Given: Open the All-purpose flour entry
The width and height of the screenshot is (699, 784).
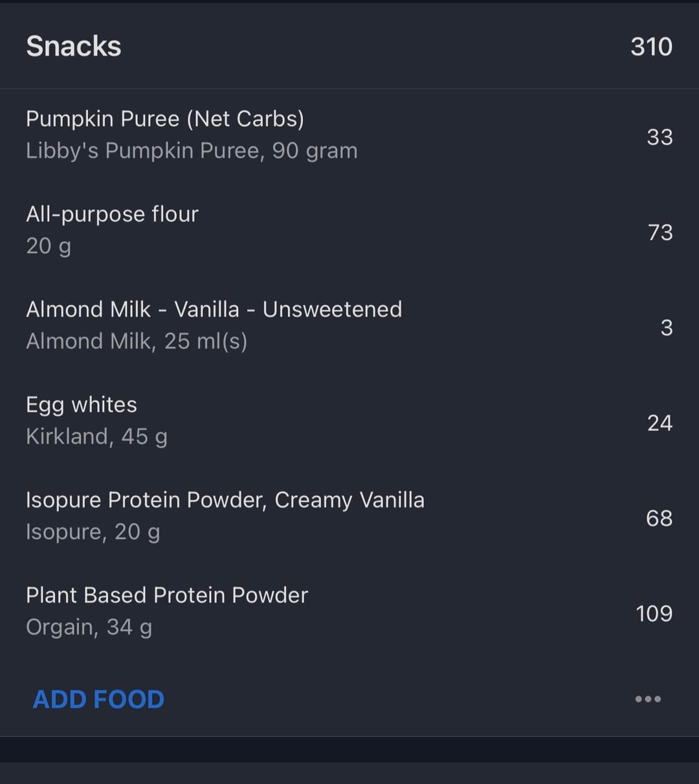Looking at the screenshot, I should [112, 214].
